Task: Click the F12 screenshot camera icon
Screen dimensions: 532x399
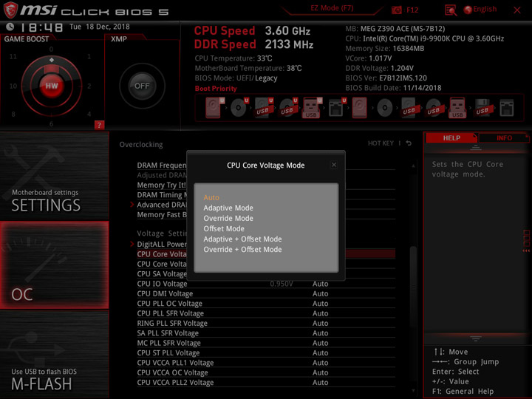Action: (x=396, y=10)
